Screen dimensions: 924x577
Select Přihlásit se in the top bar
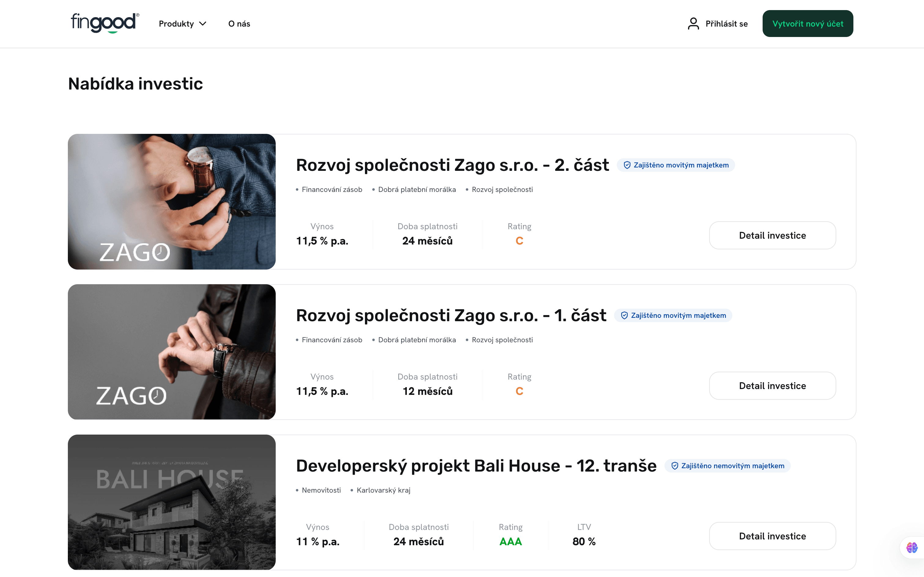pyautogui.click(x=726, y=23)
